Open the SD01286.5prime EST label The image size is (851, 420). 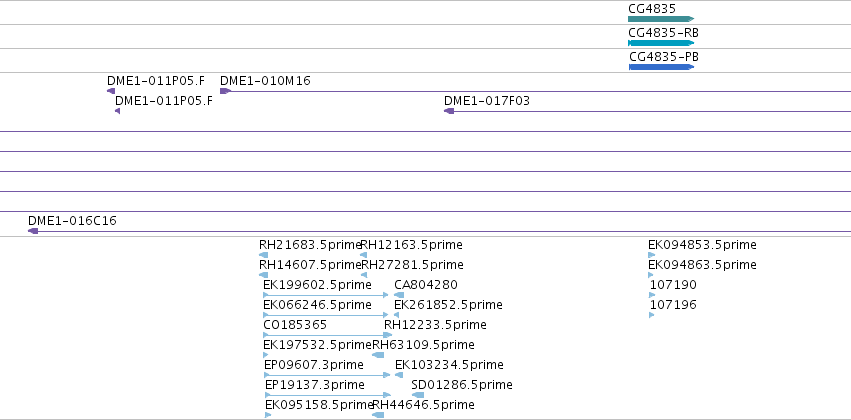click(462, 385)
